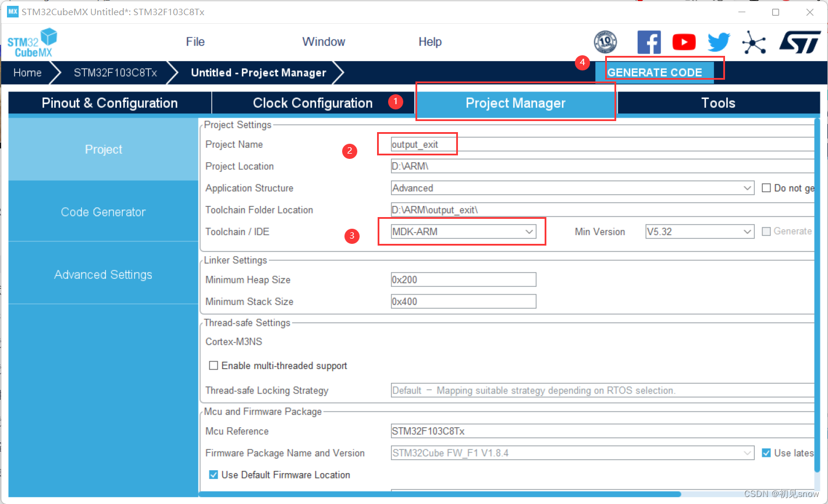Click the GENERATE CODE button
This screenshot has height=504, width=828.
pos(655,73)
